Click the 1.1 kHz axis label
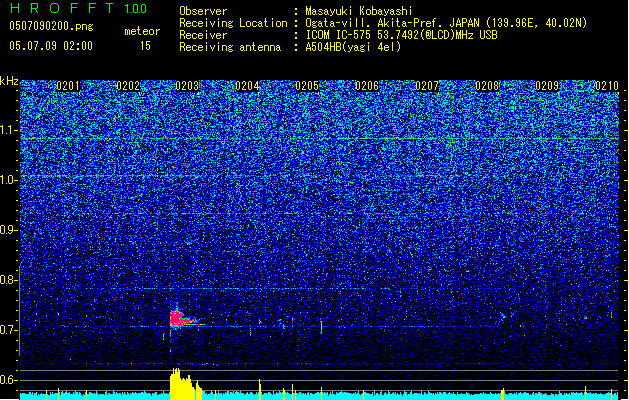629x400 pixels. pyautogui.click(x=9, y=130)
